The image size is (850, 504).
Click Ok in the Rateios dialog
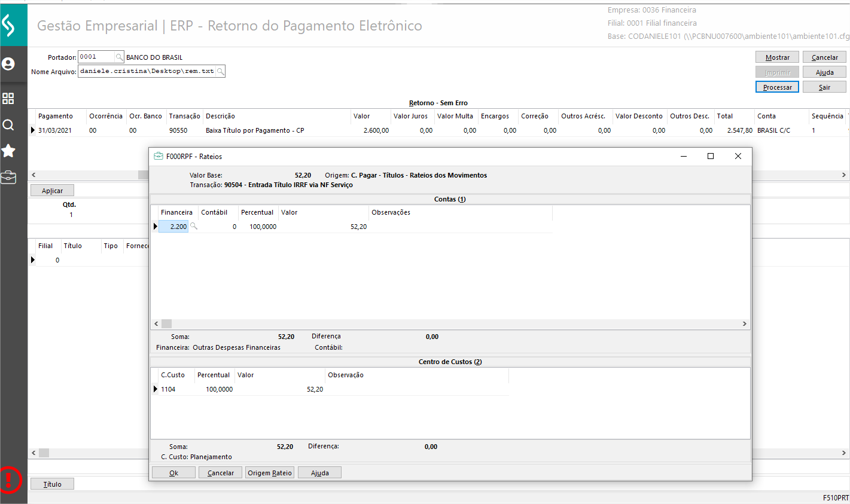coord(173,473)
